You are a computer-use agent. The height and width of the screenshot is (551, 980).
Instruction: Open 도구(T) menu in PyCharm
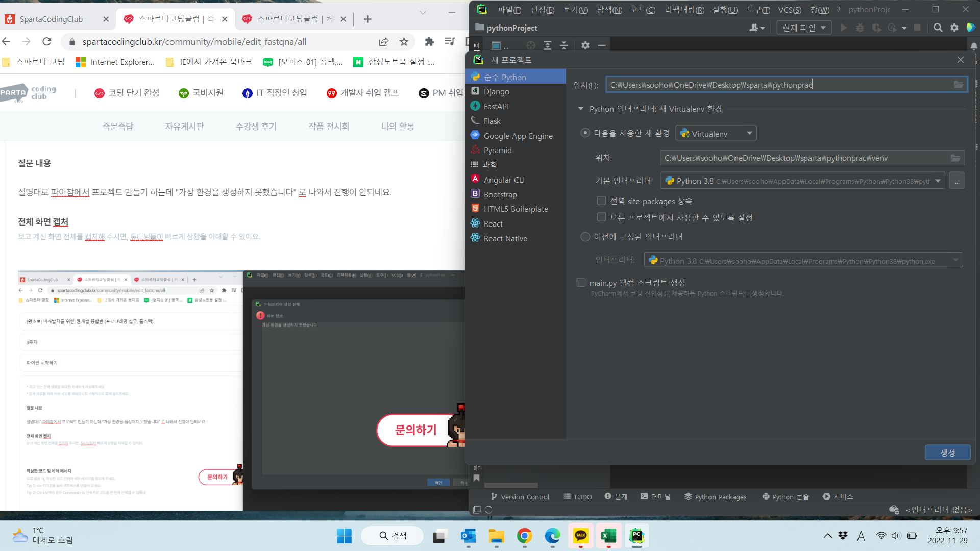pyautogui.click(x=758, y=10)
